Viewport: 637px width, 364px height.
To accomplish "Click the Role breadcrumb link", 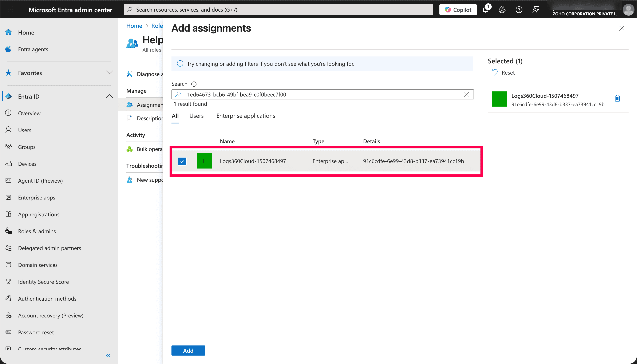I will tap(157, 25).
